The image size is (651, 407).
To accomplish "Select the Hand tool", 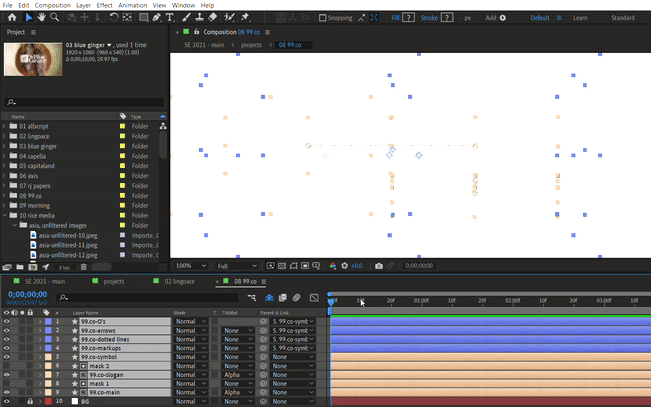I will (41, 17).
